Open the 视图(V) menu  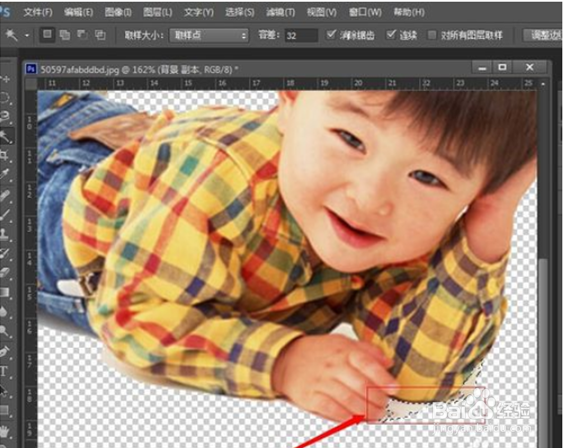tap(321, 12)
